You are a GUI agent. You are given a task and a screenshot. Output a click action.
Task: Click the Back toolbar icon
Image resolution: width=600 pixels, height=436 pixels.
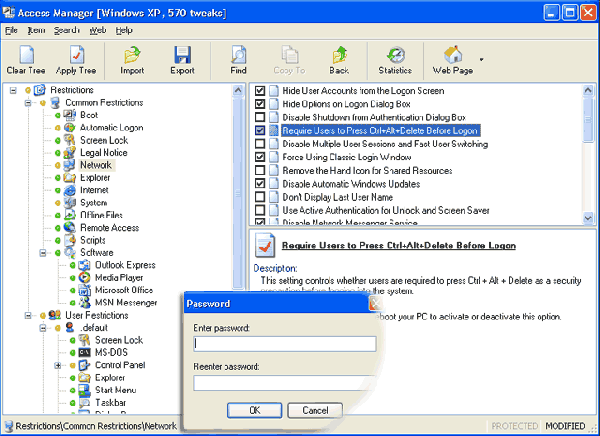pos(339,55)
